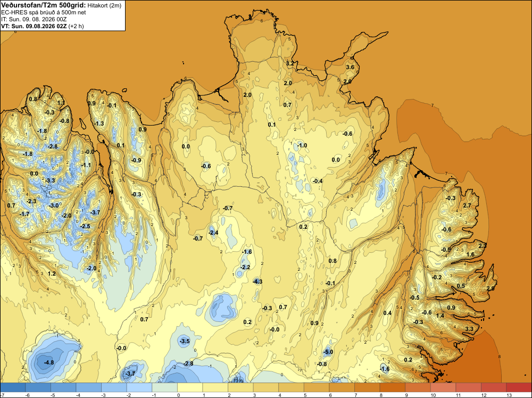Click the 'EC-HRES spá brúuð á 500m net' line
This screenshot has width=532, height=398.
(x=44, y=13)
